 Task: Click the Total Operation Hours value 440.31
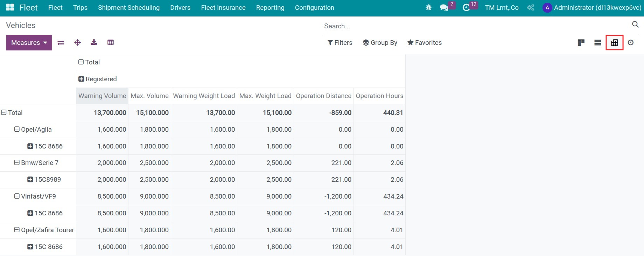(x=393, y=113)
